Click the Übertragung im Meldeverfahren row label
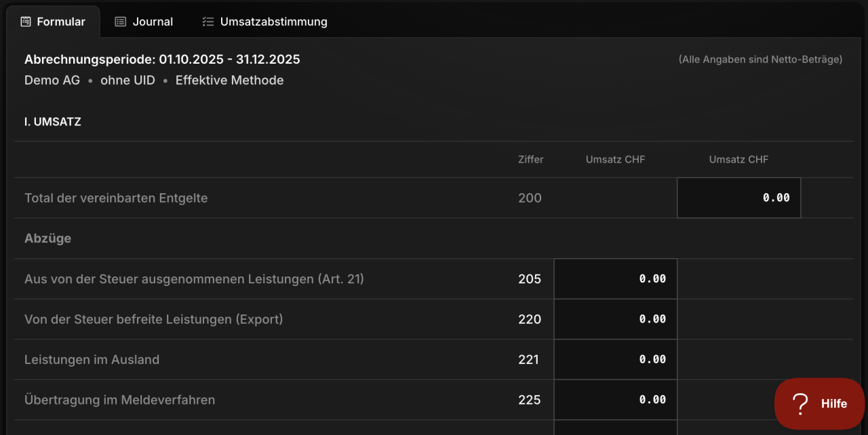This screenshot has height=435, width=868. (x=119, y=400)
